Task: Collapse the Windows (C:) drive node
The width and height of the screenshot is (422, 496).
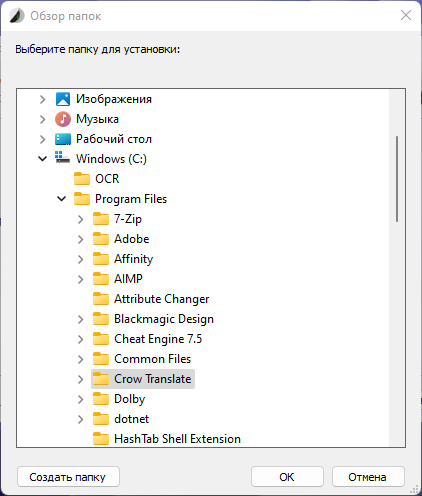Action: [x=42, y=159]
